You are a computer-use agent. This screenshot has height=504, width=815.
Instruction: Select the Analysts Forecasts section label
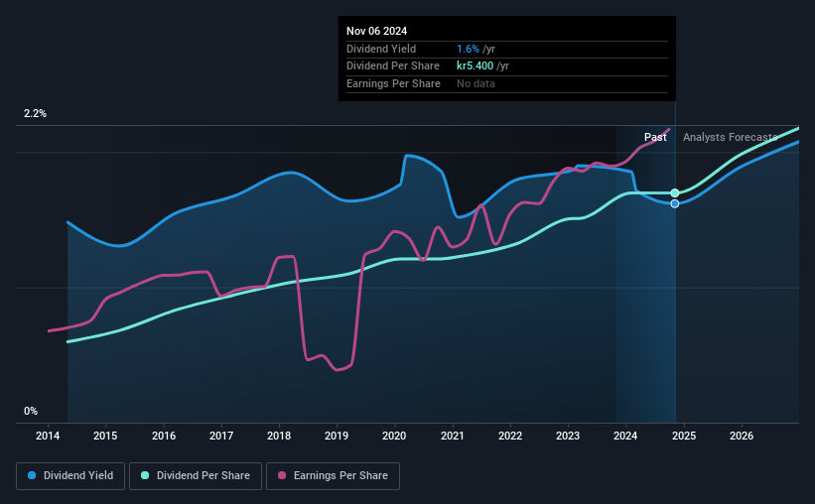click(730, 137)
